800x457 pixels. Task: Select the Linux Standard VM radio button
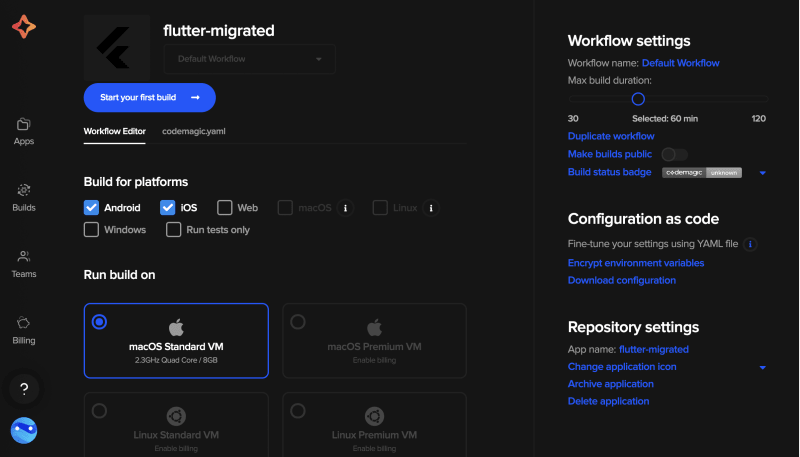(99, 411)
